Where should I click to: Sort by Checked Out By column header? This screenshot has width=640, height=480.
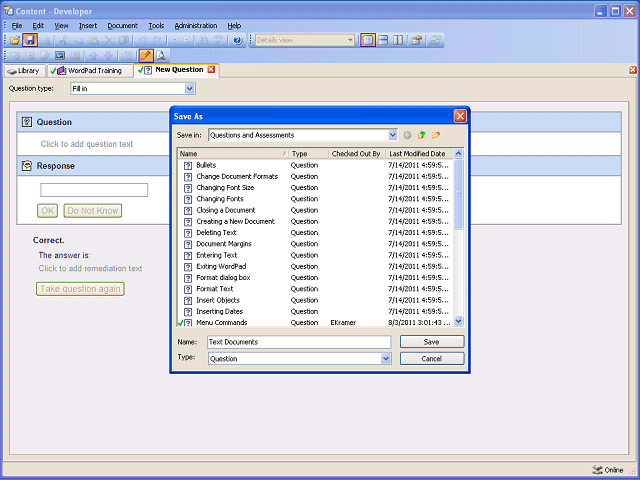pyautogui.click(x=357, y=154)
